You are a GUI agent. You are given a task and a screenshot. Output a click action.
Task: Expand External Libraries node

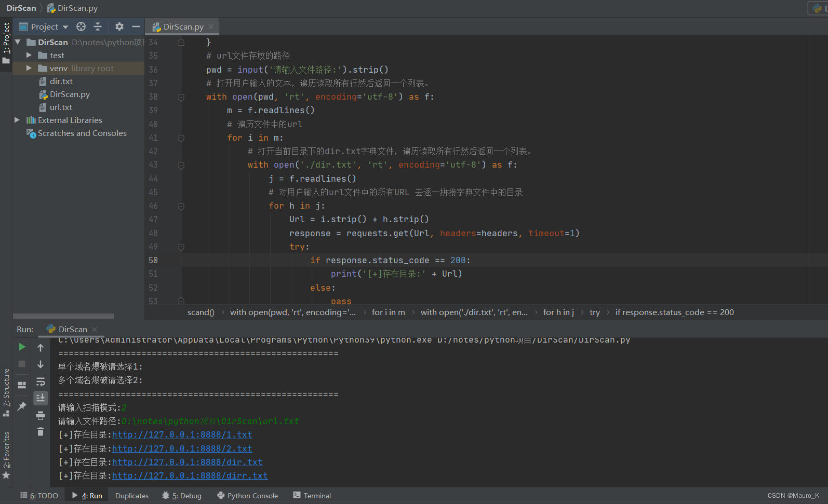pyautogui.click(x=17, y=120)
